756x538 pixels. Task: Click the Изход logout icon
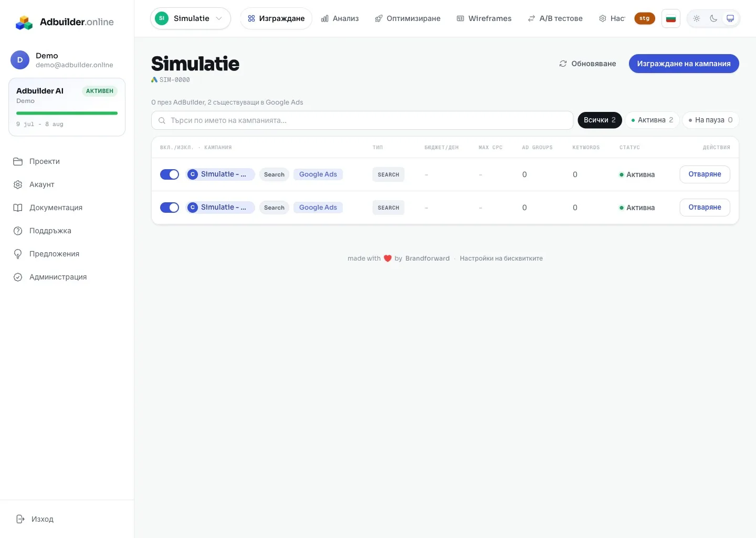[20, 519]
